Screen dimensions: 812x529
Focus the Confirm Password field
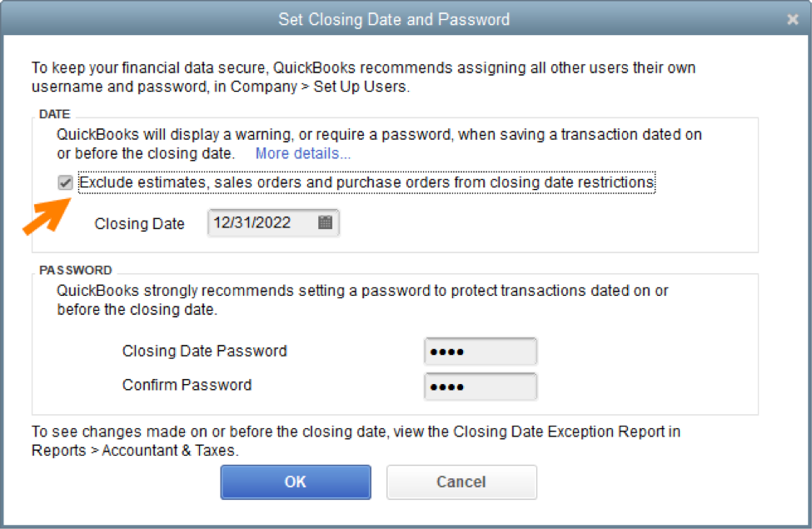click(481, 387)
